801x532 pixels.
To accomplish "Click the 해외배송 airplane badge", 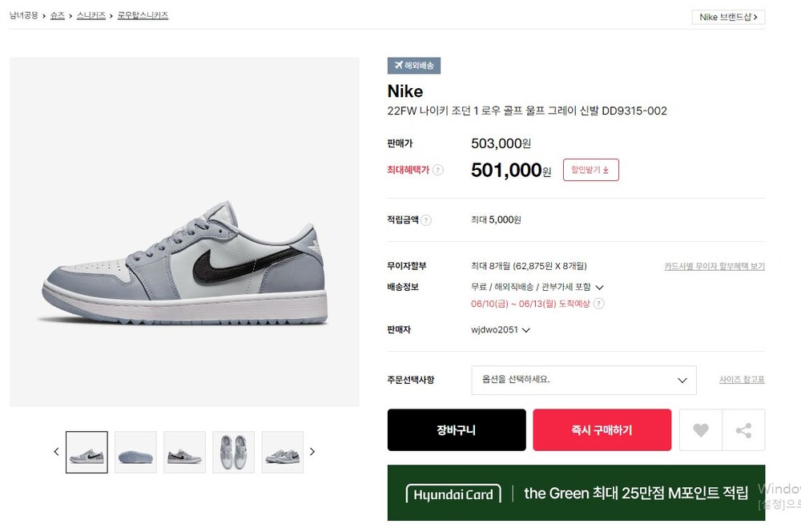I will pyautogui.click(x=414, y=66).
